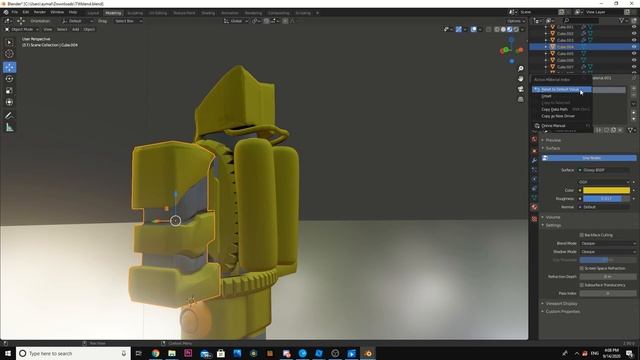Screen dimensions: 640x360
Task: Open Task View on the taskbar
Action: pyautogui.click(x=138, y=353)
